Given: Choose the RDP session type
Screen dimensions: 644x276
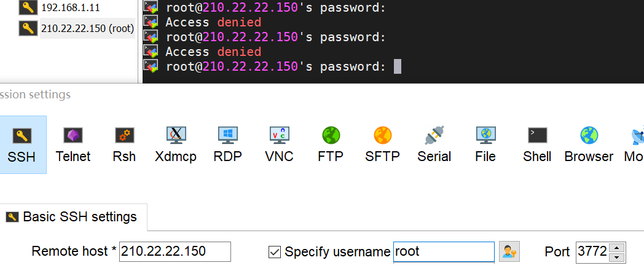Looking at the screenshot, I should click(227, 144).
